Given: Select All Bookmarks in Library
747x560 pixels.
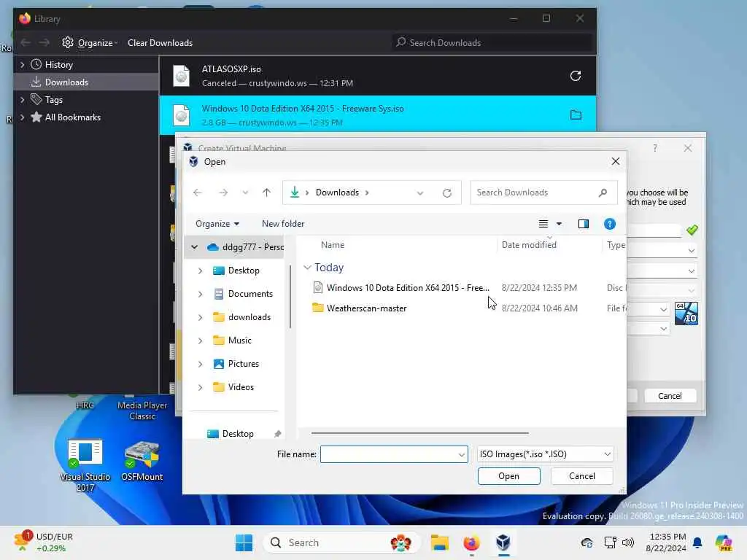Looking at the screenshot, I should pos(72,117).
